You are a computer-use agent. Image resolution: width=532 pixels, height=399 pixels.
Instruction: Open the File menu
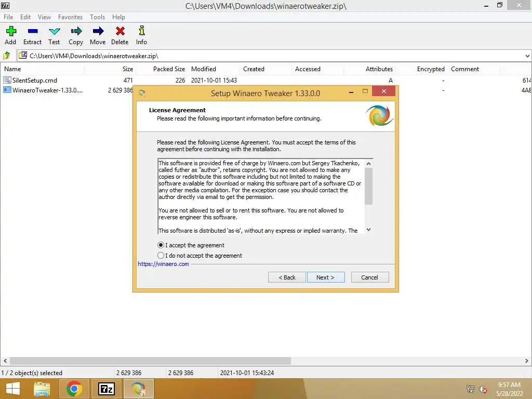click(x=8, y=17)
